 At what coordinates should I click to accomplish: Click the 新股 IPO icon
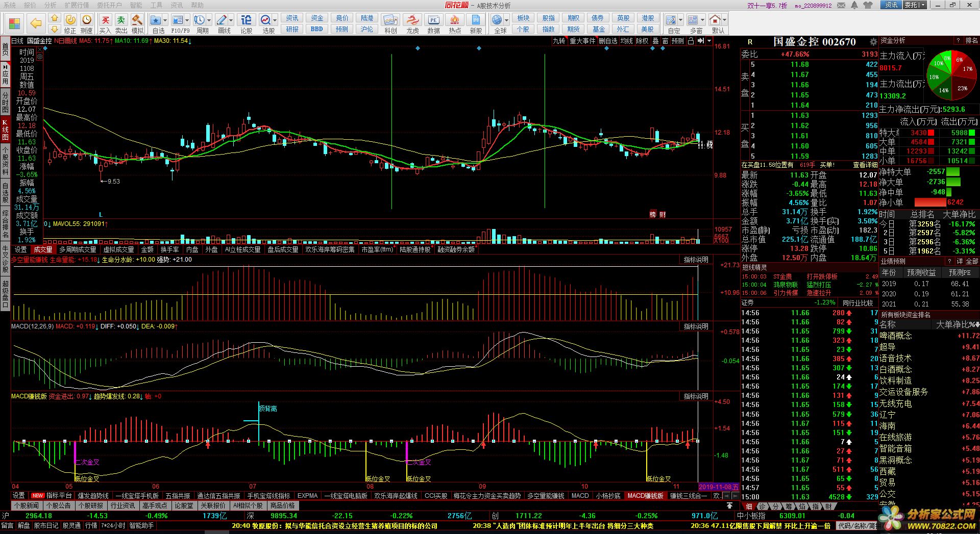476,23
